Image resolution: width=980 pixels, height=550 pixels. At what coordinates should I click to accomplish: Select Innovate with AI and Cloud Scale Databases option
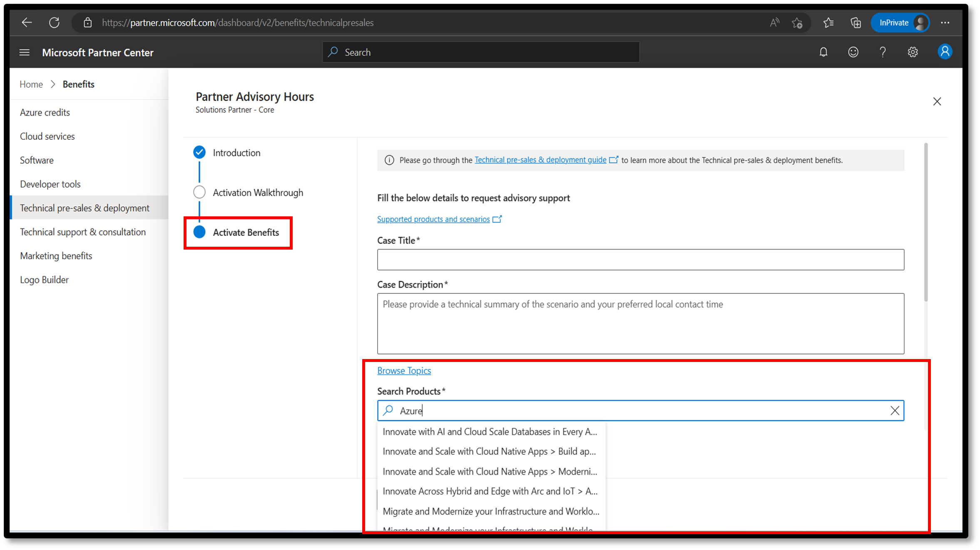point(489,432)
